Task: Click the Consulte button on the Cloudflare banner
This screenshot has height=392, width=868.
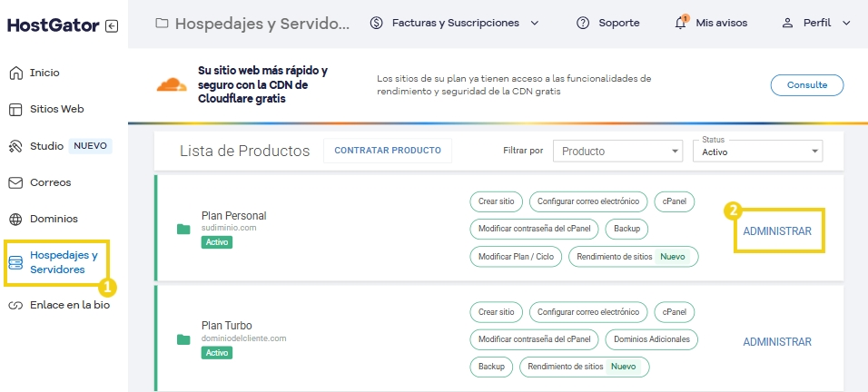Action: pos(807,85)
